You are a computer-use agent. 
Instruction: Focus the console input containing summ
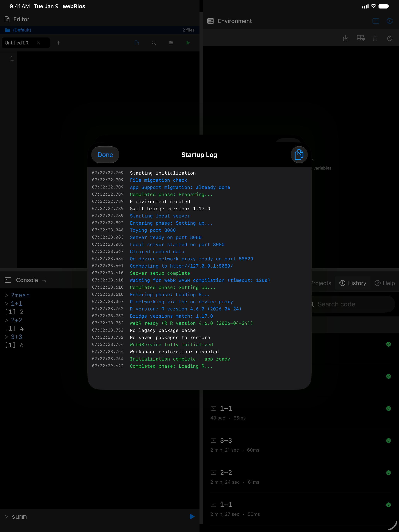tap(96, 516)
